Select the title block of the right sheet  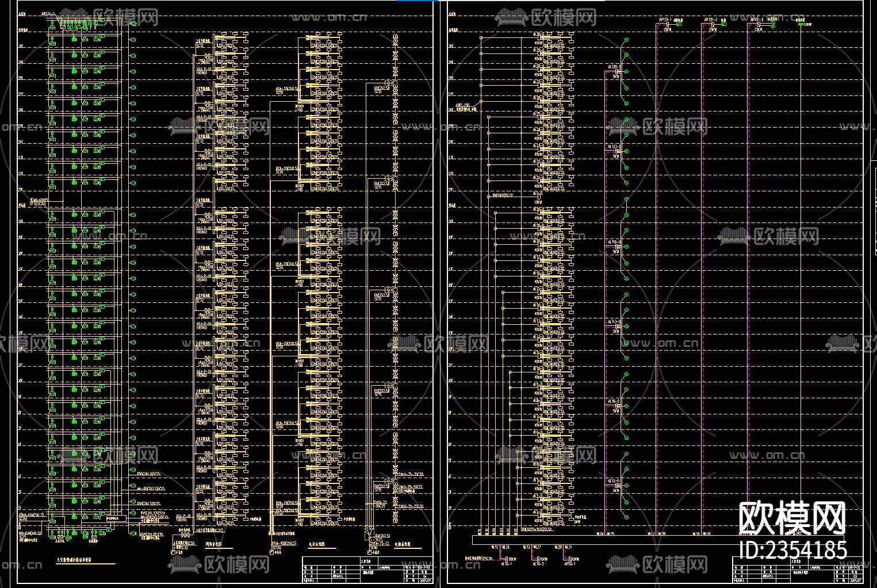(x=796, y=571)
